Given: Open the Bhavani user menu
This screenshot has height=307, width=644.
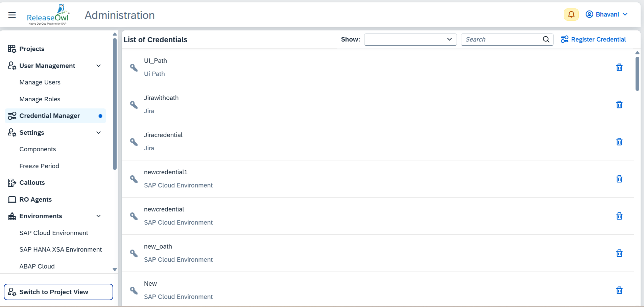Looking at the screenshot, I should tap(607, 15).
